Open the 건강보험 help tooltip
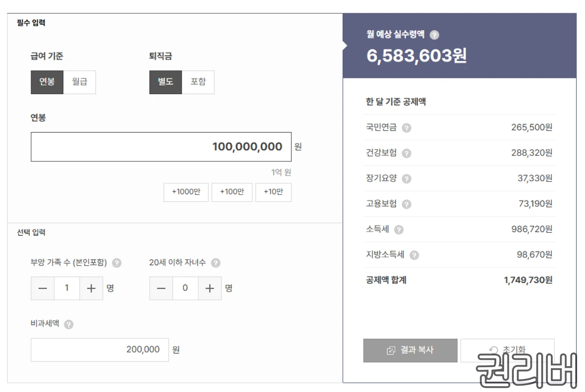 tap(407, 153)
